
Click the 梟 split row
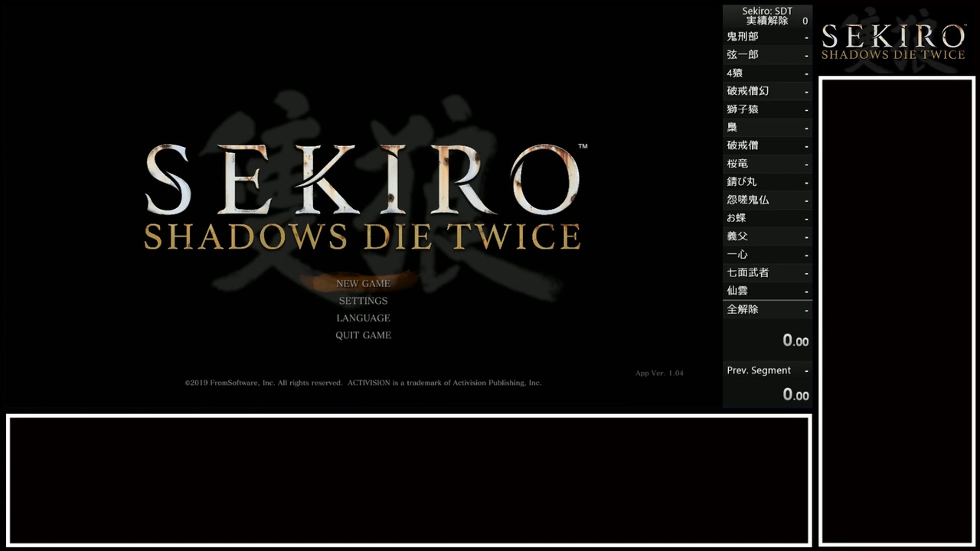point(767,127)
